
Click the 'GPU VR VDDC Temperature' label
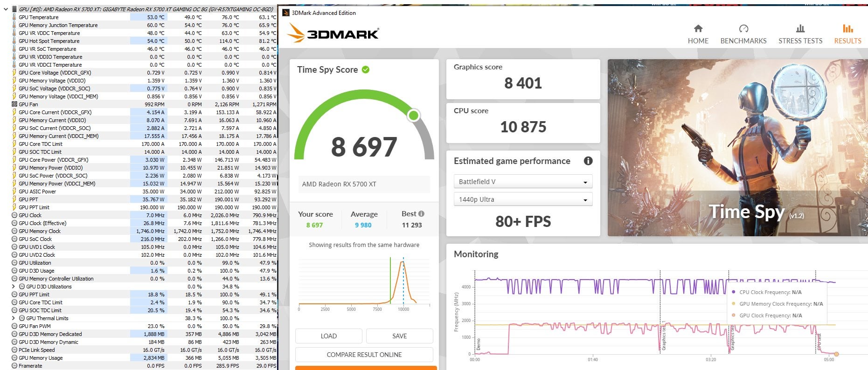[x=49, y=33]
